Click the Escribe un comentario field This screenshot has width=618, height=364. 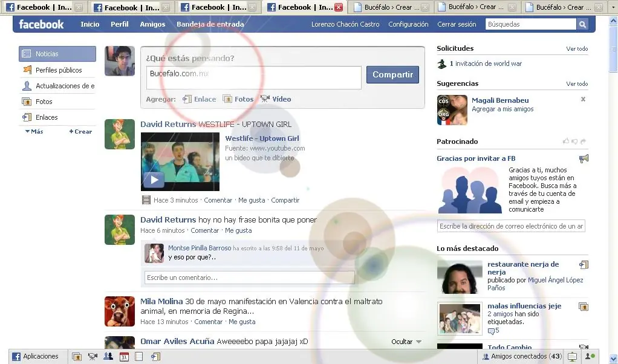[x=249, y=278]
